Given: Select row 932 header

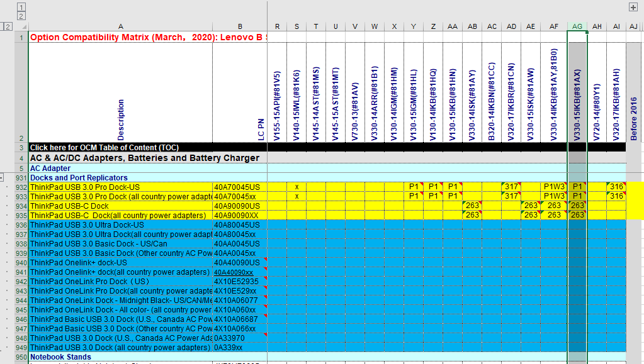Looking at the screenshot, I should pos(21,187).
